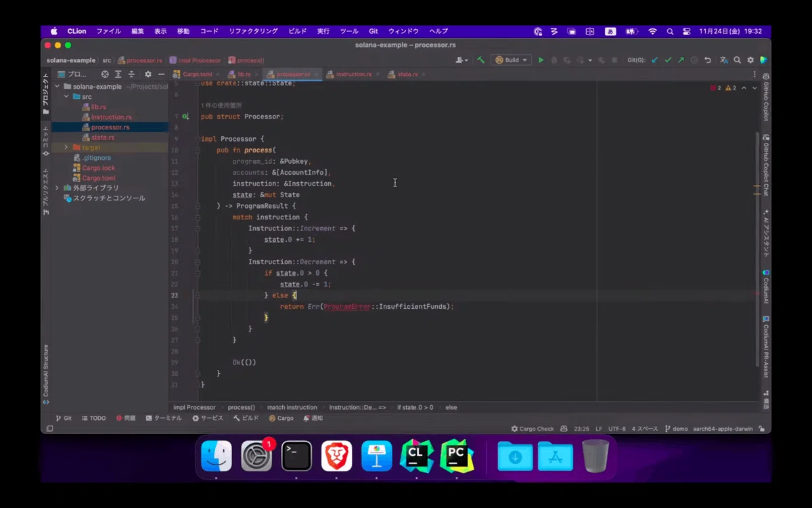Jump to next highlighted problem arrow

(x=754, y=88)
